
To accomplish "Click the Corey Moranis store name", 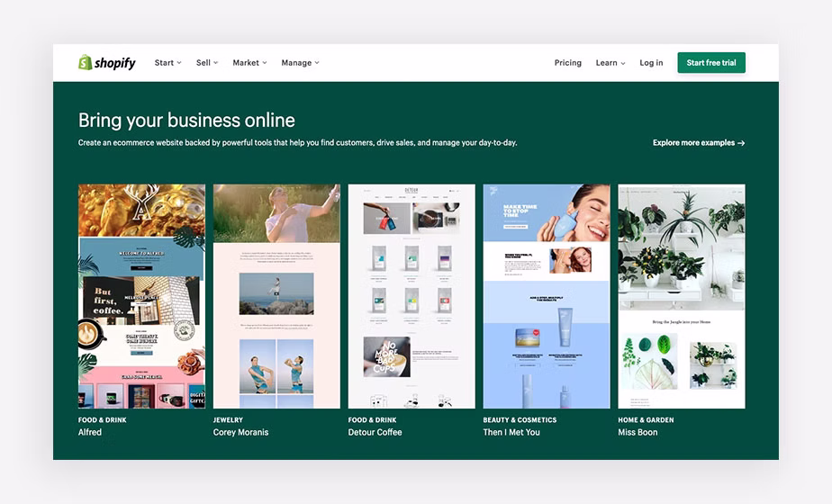I will [x=240, y=433].
